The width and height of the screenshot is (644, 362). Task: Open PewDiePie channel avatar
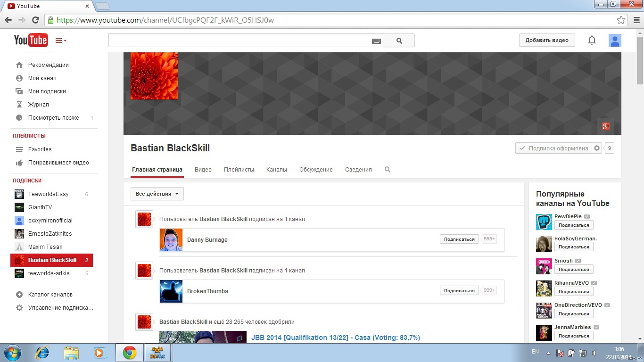click(x=544, y=222)
